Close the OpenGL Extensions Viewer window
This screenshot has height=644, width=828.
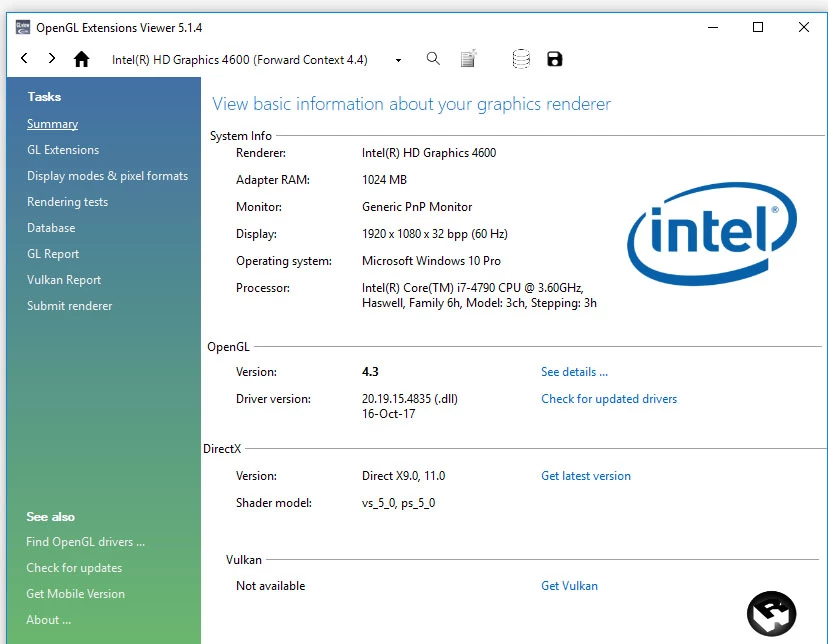click(804, 27)
